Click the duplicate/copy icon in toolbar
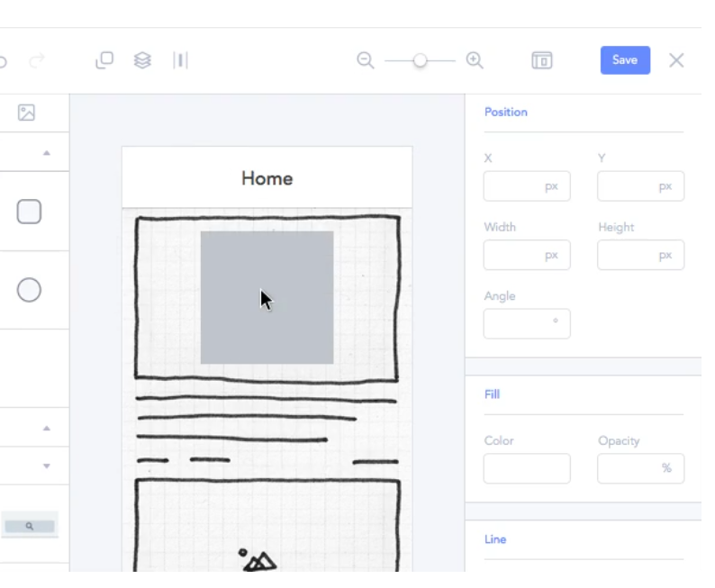This screenshot has height=588, width=715. pos(104,60)
